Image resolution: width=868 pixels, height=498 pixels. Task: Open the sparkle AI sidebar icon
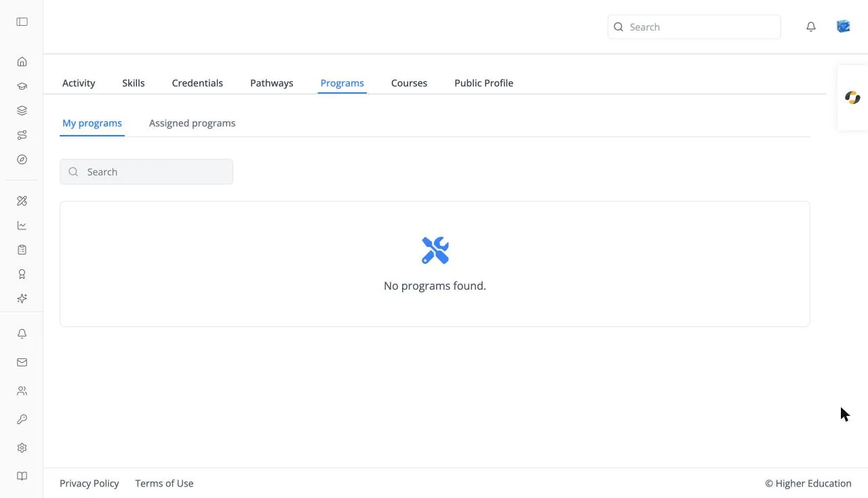tap(22, 299)
